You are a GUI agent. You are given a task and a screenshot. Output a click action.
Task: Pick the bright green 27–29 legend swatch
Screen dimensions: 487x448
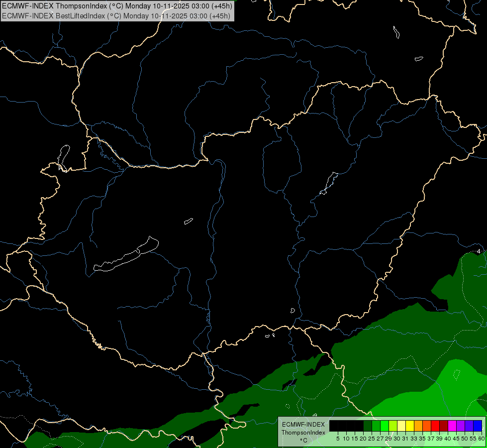[x=385, y=426]
